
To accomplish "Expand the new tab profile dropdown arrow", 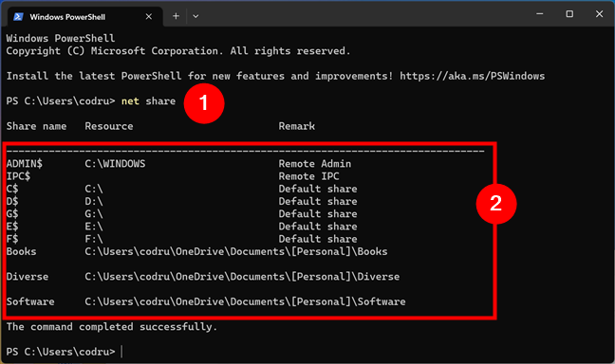I will point(196,16).
